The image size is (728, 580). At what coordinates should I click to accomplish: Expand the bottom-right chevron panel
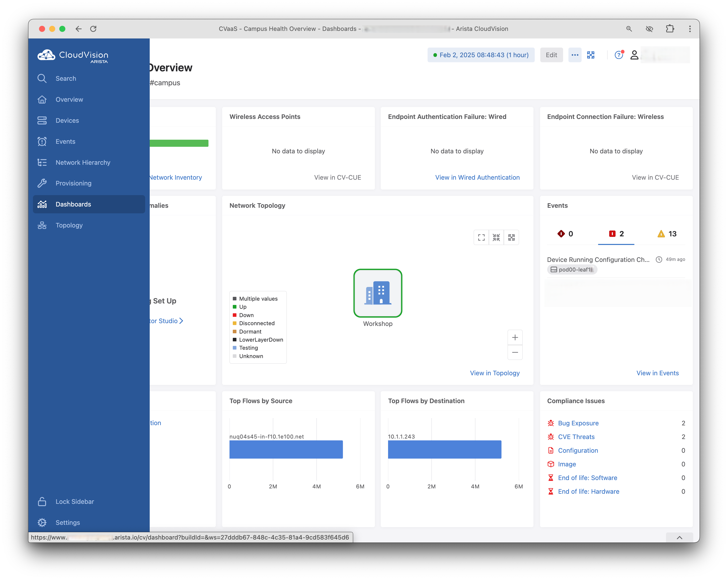tap(679, 537)
